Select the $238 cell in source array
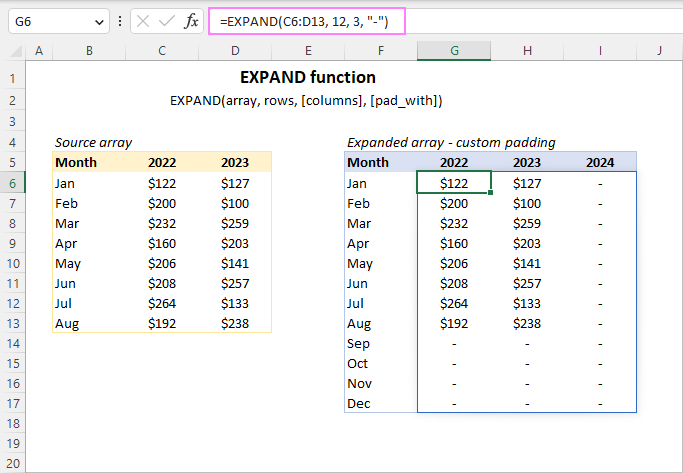Screen dimensions: 683x473 235,323
